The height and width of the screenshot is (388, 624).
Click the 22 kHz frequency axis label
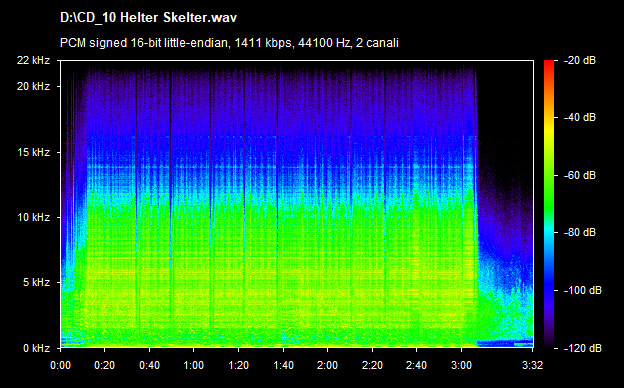coord(33,60)
